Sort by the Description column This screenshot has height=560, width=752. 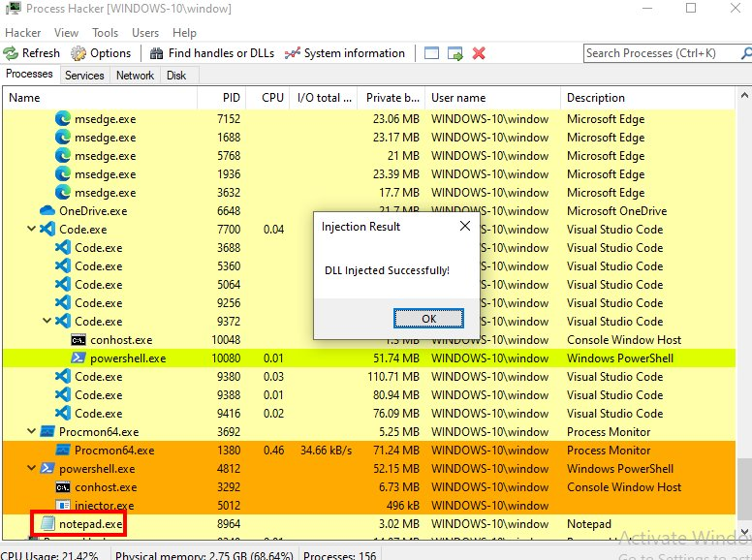[647, 98]
